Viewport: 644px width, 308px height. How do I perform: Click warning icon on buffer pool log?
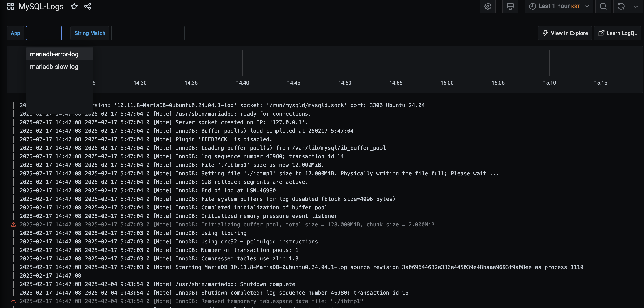pos(13,225)
